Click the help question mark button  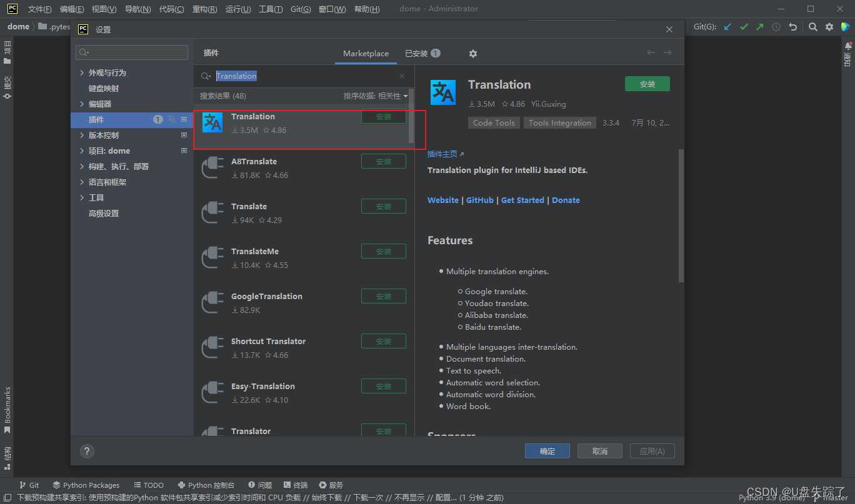[x=87, y=451]
